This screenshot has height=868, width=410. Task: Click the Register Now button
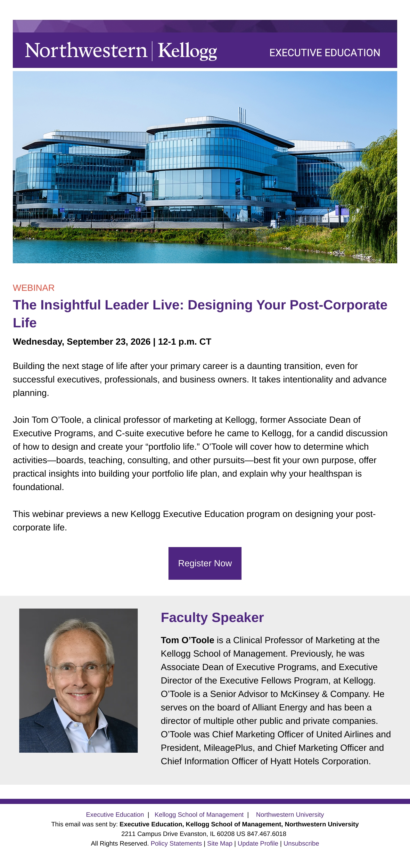[x=205, y=563]
